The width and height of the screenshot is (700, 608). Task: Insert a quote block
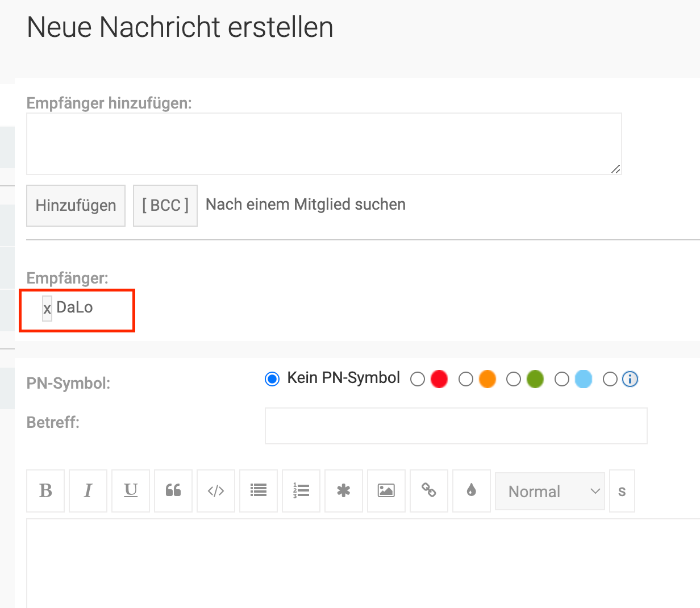(173, 491)
